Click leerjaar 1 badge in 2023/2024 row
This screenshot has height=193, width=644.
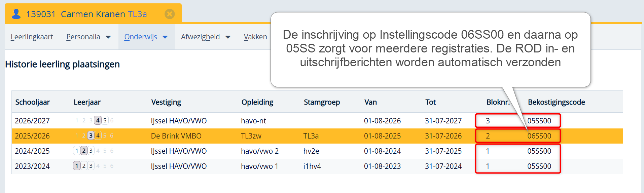pyautogui.click(x=77, y=166)
